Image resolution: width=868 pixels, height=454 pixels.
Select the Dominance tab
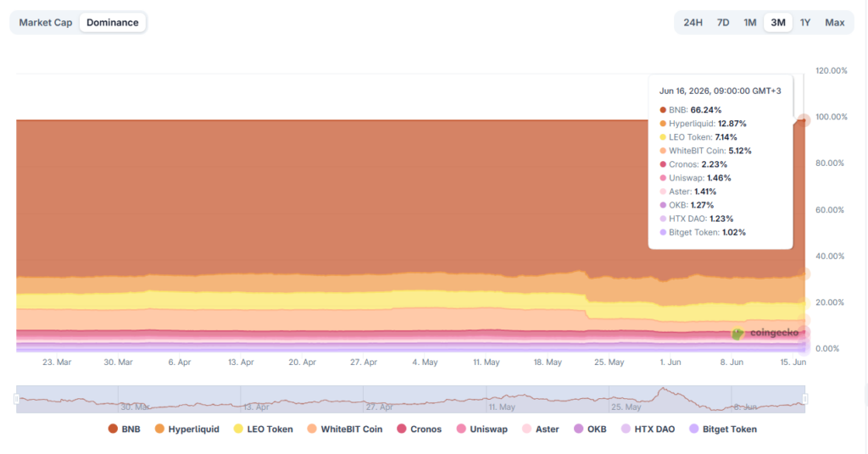click(x=113, y=23)
